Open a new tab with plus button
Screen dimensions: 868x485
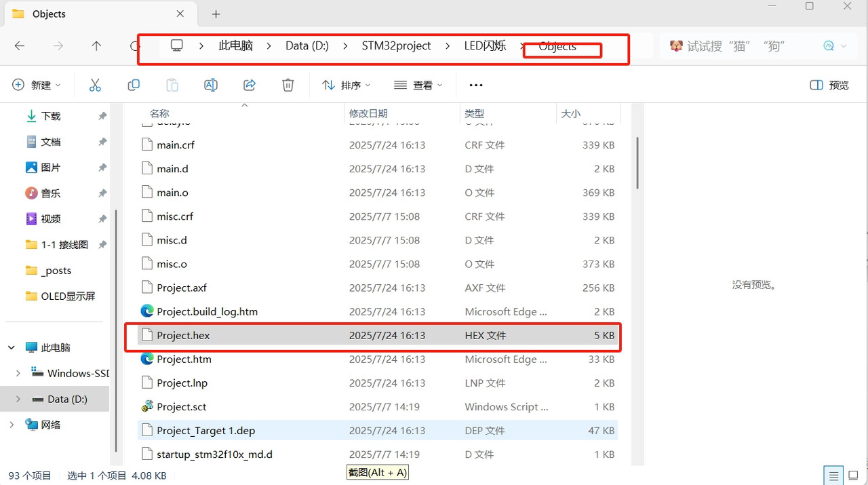pyautogui.click(x=216, y=14)
